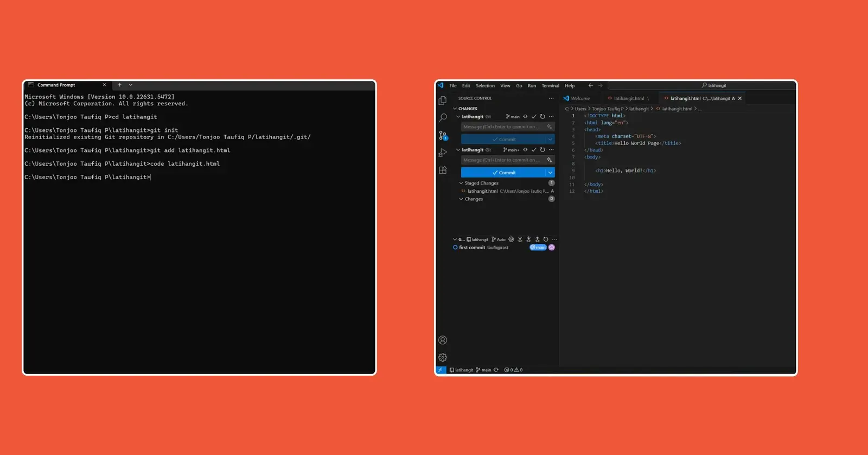The image size is (868, 455).
Task: Open more actions on main+ repo row
Action: 551,150
